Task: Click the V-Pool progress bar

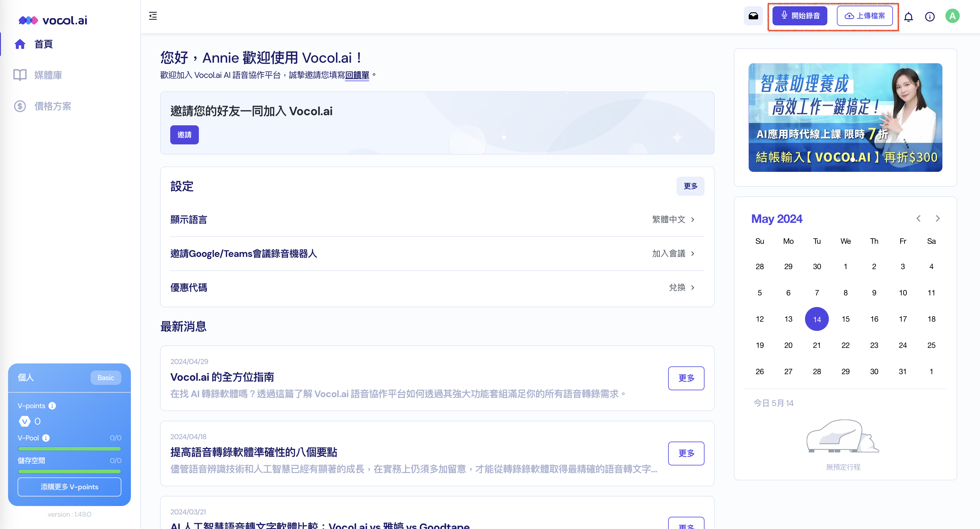Action: tap(70, 449)
